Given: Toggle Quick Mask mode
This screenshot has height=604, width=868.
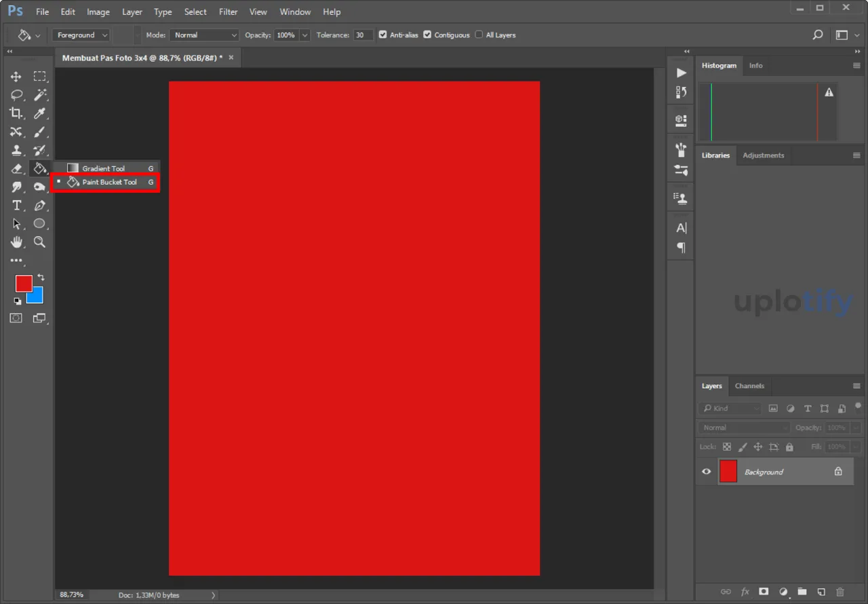Looking at the screenshot, I should (x=16, y=318).
